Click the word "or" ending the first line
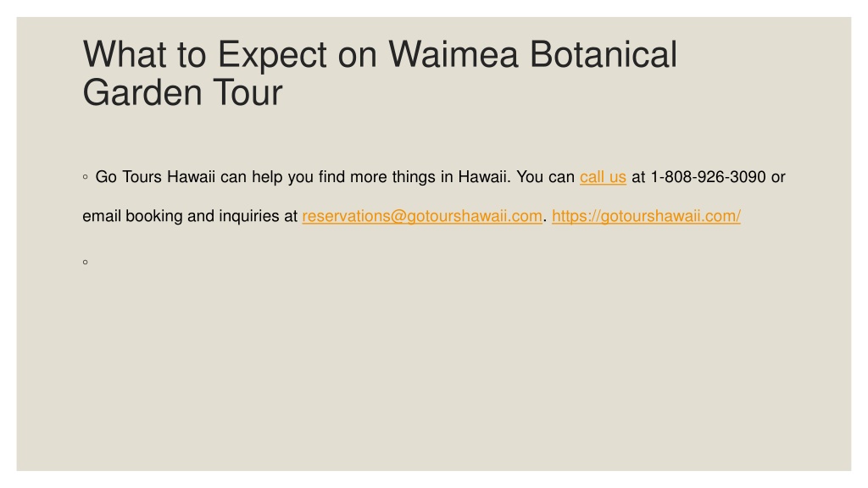Viewport: 868px width, 488px height. pyautogui.click(x=778, y=178)
